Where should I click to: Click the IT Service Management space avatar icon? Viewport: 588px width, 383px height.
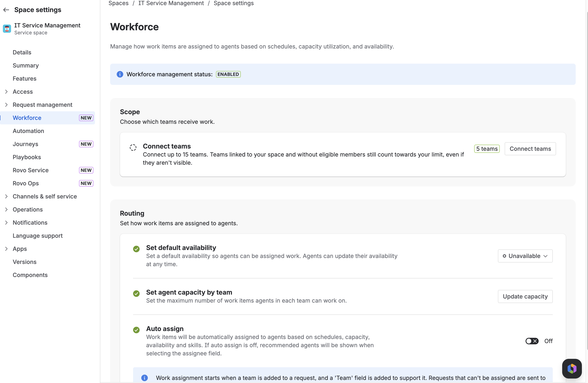[7, 29]
